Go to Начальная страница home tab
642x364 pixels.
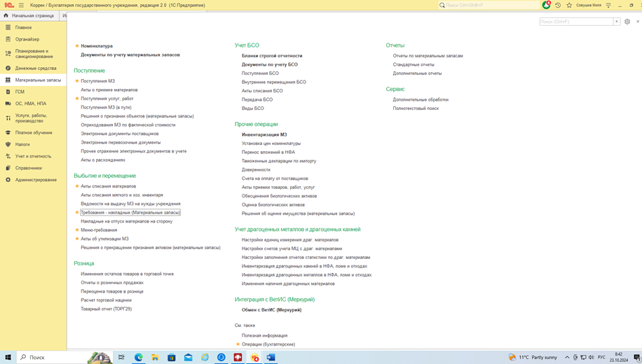coord(29,15)
